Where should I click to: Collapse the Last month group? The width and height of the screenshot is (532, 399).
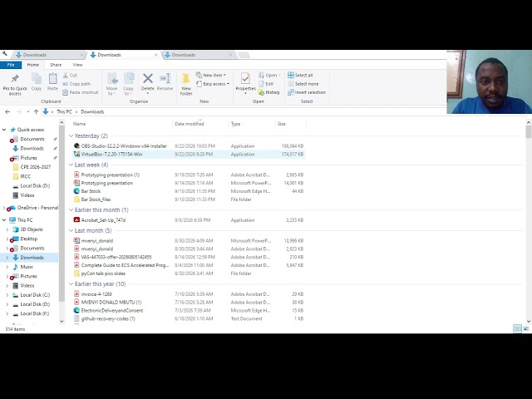(x=71, y=231)
